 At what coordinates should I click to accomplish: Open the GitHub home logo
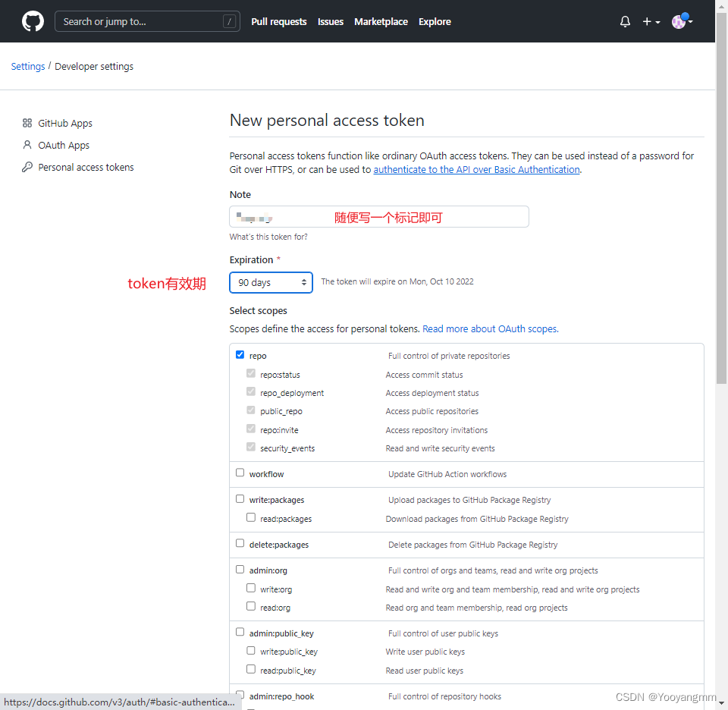[x=33, y=21]
